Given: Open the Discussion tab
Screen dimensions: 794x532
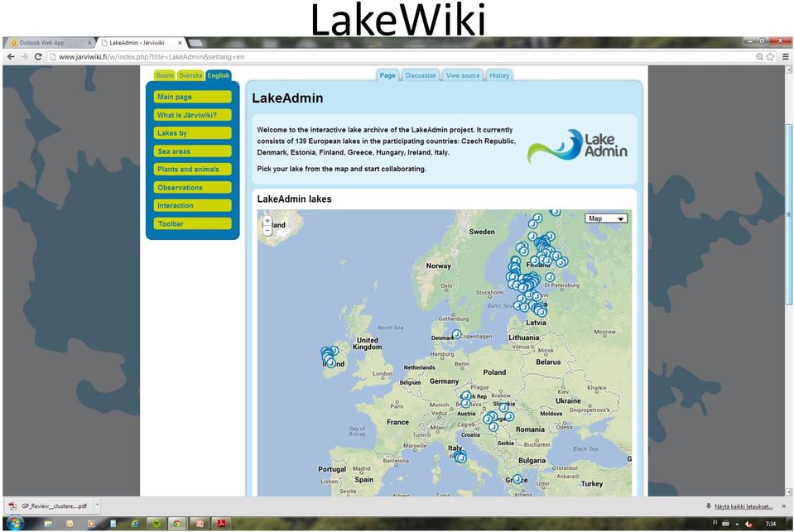Looking at the screenshot, I should tap(421, 75).
